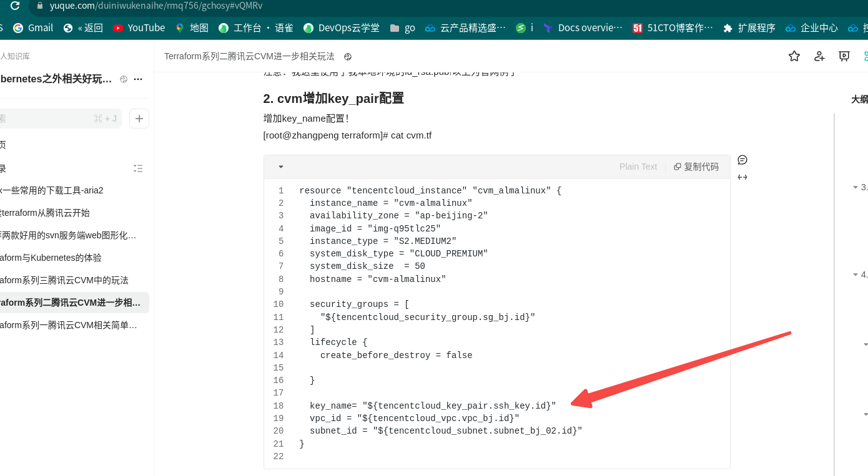
Task: Collapse outline section 3 in the right panel
Action: [855, 187]
